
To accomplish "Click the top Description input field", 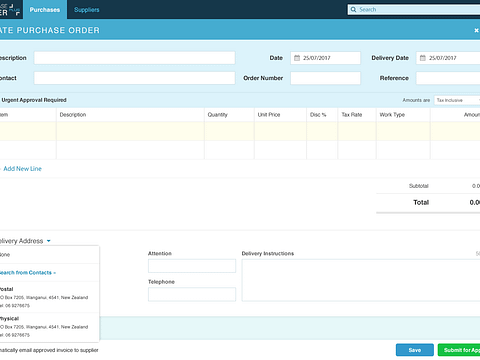I will (135, 58).
